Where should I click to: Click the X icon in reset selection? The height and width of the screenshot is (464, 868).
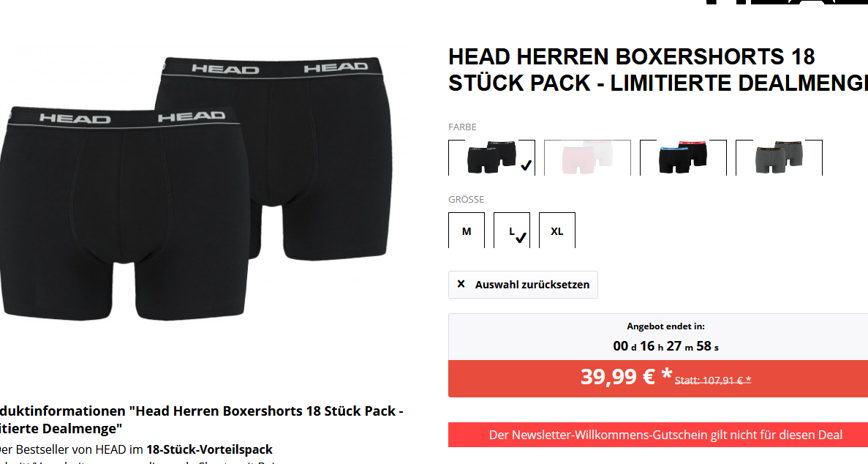tap(461, 284)
